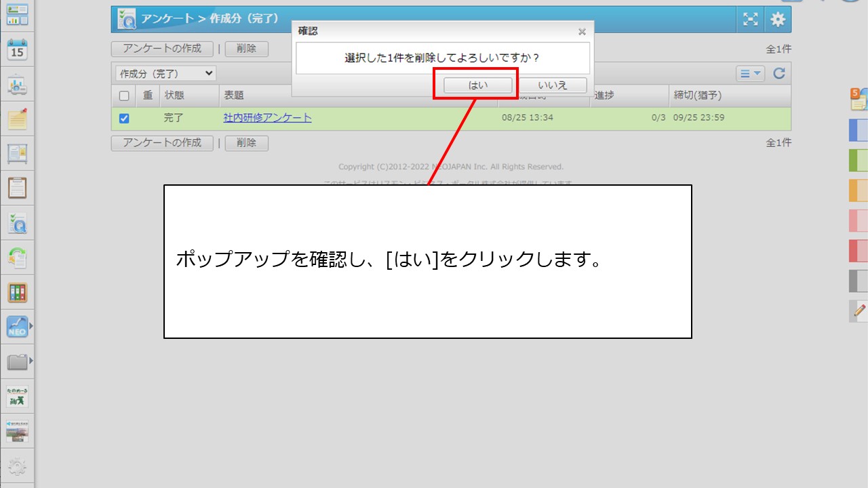
Task: Click the 全1件 count below the table
Action: pyautogui.click(x=778, y=143)
